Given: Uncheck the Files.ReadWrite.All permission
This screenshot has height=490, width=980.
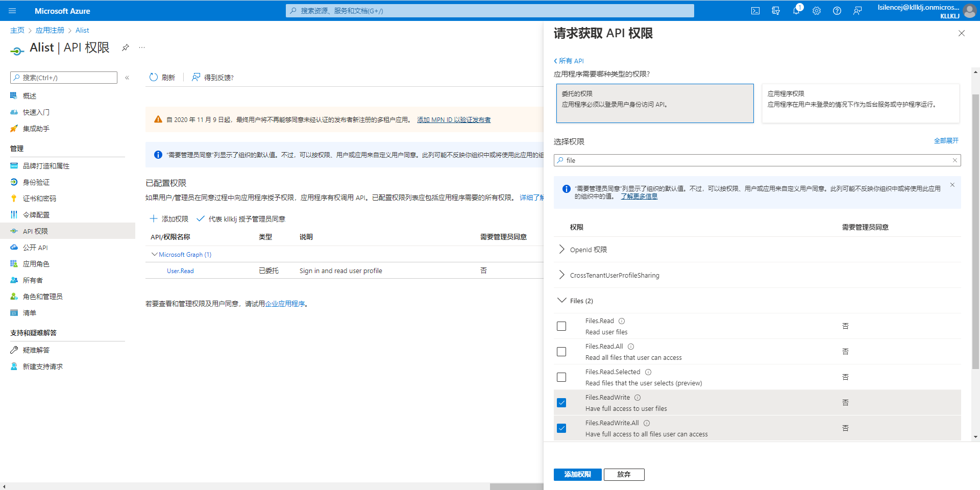Looking at the screenshot, I should click(561, 428).
